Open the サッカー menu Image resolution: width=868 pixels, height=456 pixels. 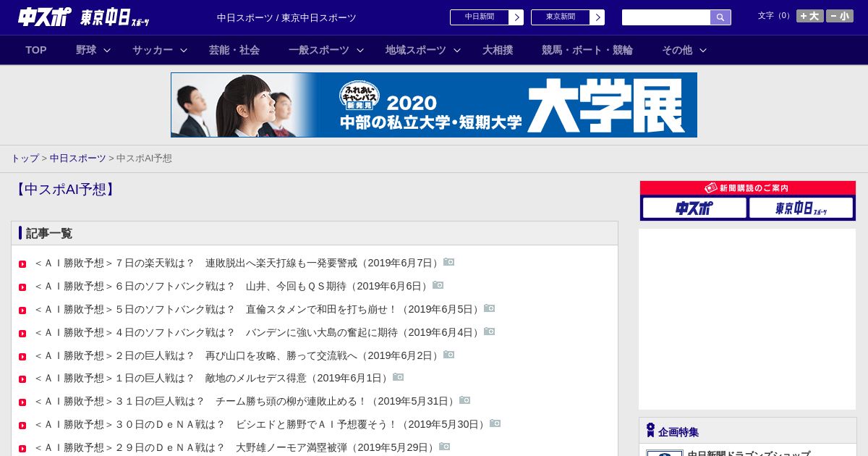(153, 50)
